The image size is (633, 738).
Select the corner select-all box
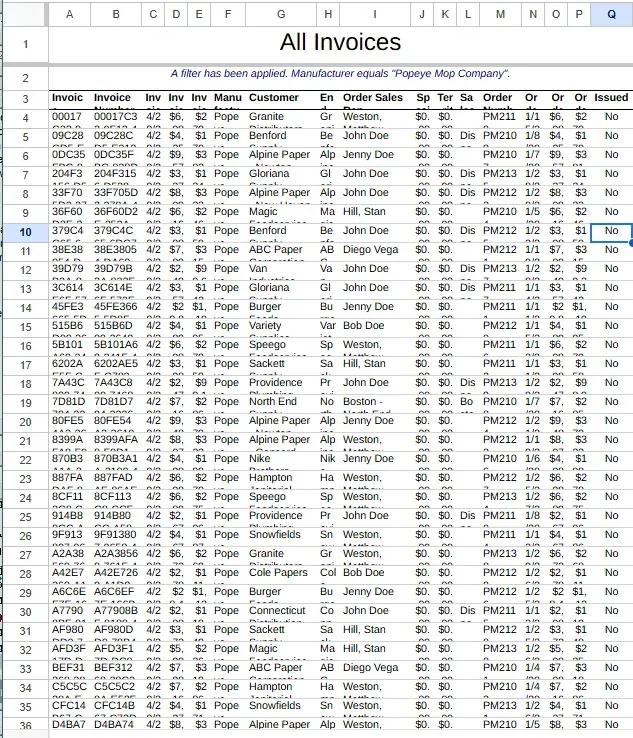coord(25,14)
